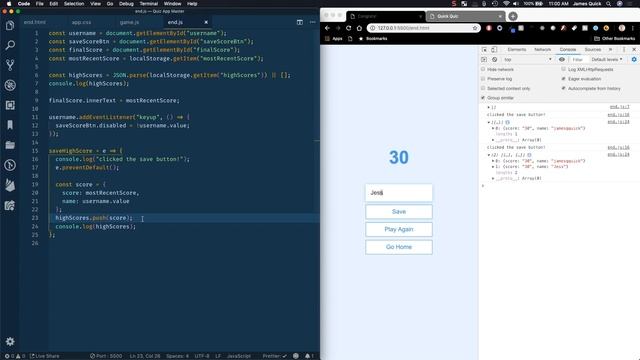
Task: Click the Chrome Home icon
Action: click(359, 28)
